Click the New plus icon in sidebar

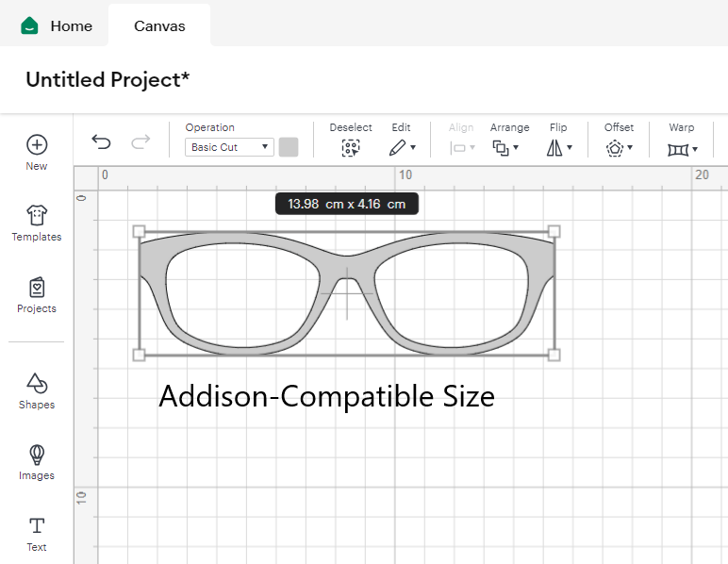click(x=37, y=145)
